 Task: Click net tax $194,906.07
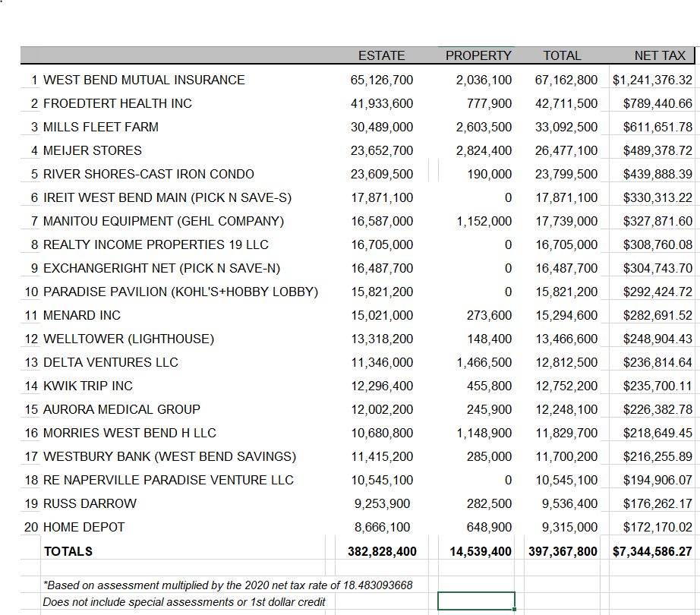[x=657, y=480]
